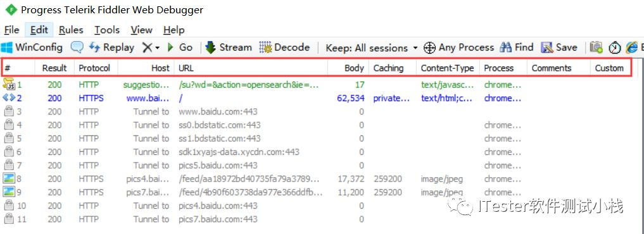Click the Any Process crosshair target icon
The height and width of the screenshot is (234, 644).
pos(429,47)
